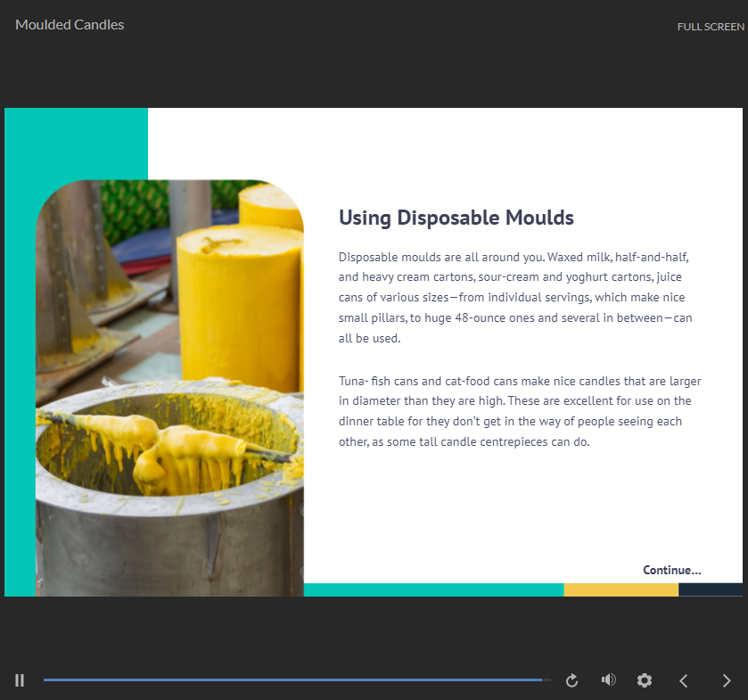Viewport: 748px width, 700px height.
Task: Click the slide progress seek bar
Action: point(292,680)
